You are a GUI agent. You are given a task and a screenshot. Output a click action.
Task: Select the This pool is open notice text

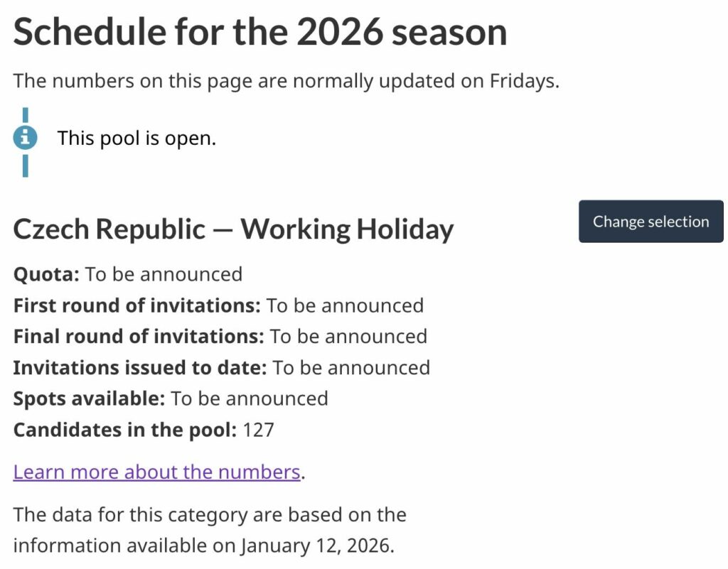coord(136,138)
